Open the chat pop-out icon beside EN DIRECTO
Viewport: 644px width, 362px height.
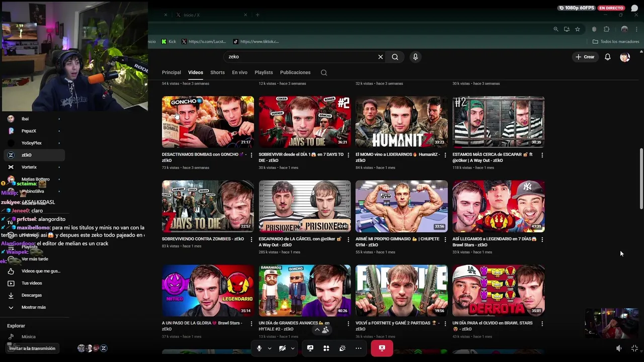[634, 8]
